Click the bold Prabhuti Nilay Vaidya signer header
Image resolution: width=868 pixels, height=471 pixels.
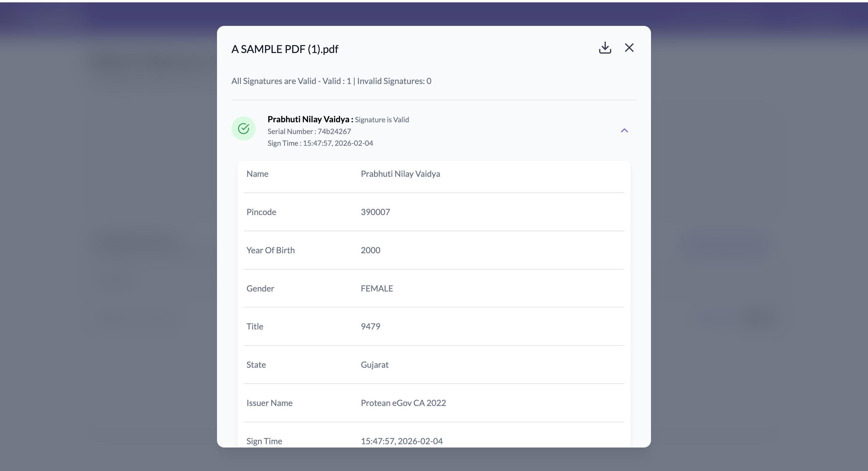click(310, 119)
